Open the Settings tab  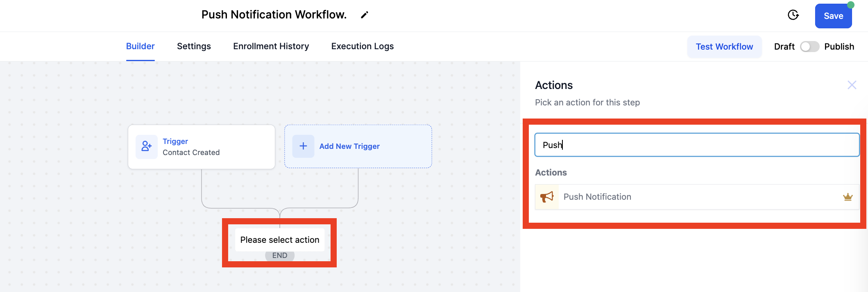194,46
